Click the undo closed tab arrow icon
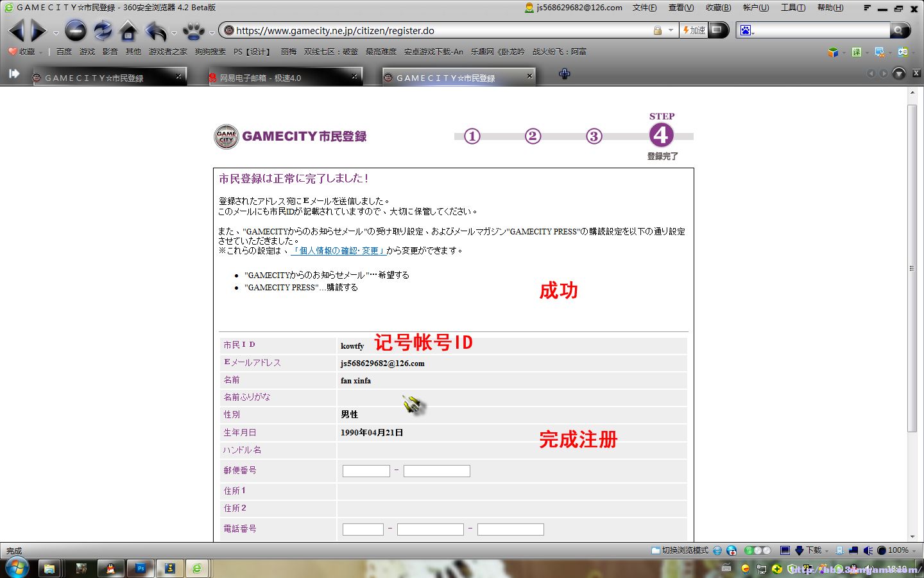The height and width of the screenshot is (578, 924). click(155, 30)
